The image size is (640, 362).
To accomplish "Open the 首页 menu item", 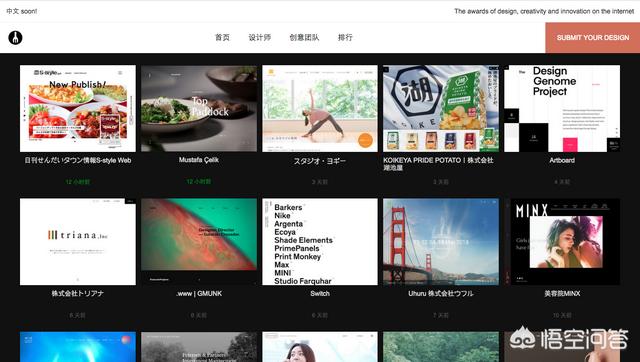I will point(222,38).
